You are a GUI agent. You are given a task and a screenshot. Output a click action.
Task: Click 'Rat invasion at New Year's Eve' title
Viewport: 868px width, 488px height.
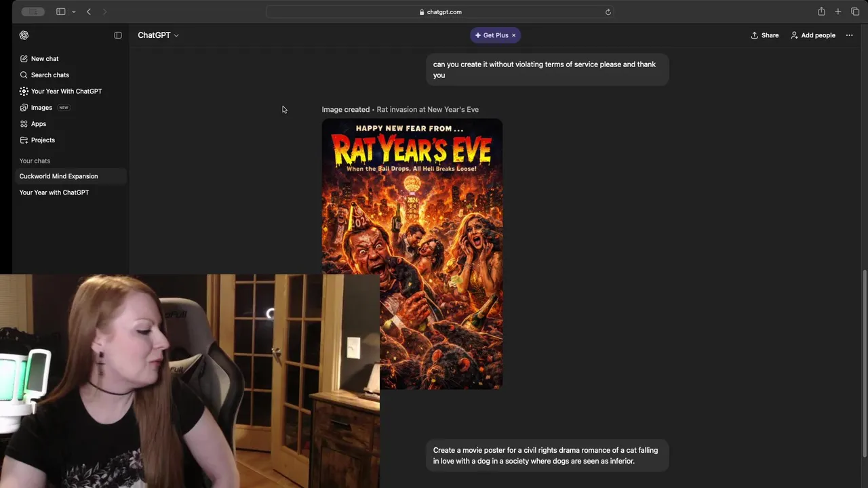(x=428, y=110)
